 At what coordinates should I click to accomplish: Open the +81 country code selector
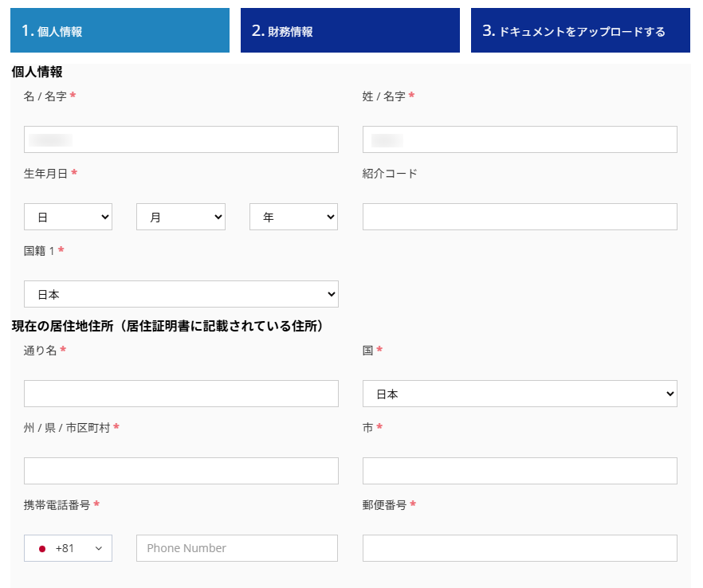click(68, 548)
